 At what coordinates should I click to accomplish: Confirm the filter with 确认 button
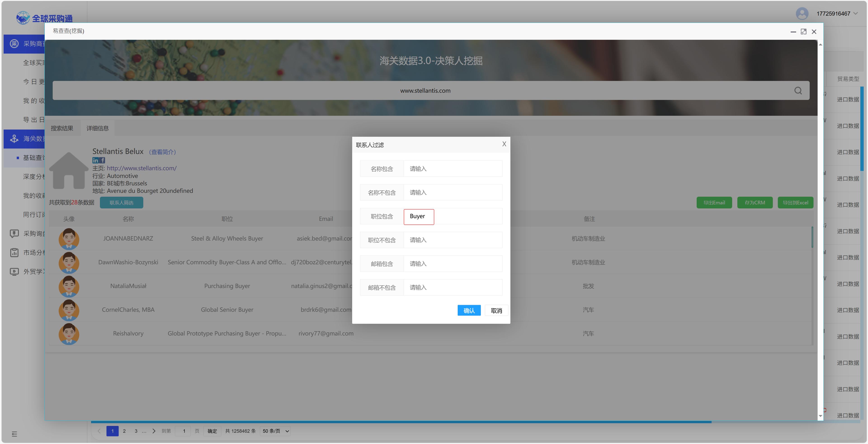click(469, 311)
